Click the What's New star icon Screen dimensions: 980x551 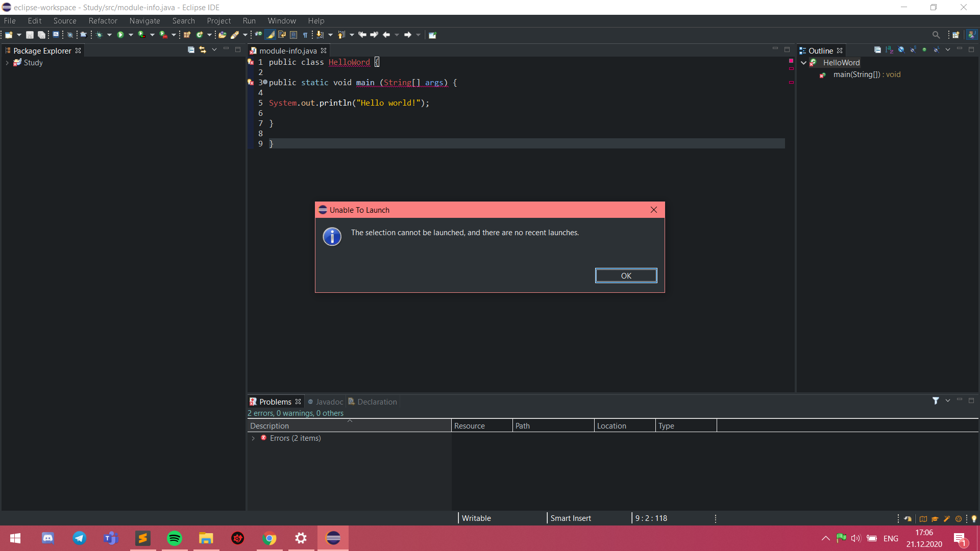pos(959,519)
